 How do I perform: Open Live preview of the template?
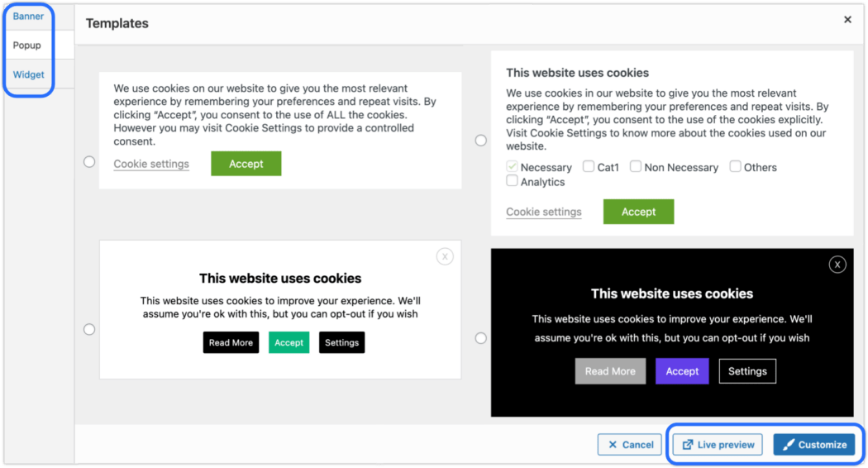point(718,444)
